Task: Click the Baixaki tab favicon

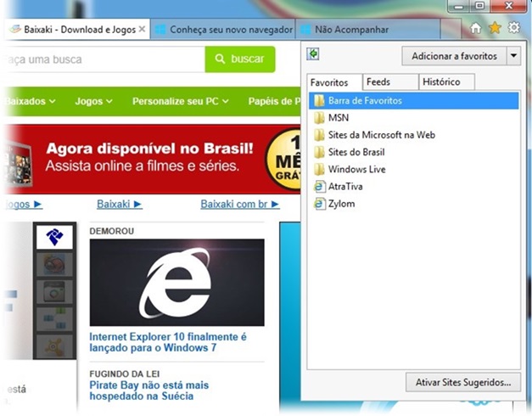Action: pyautogui.click(x=15, y=29)
